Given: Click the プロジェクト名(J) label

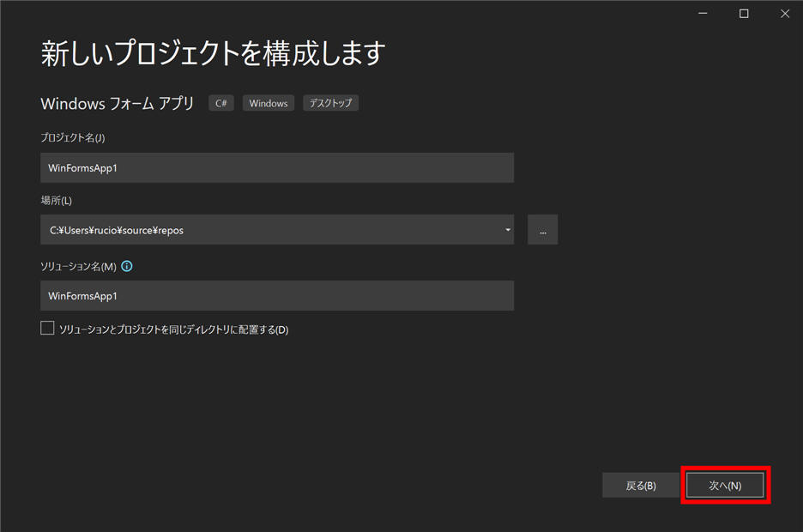Looking at the screenshot, I should [x=73, y=138].
